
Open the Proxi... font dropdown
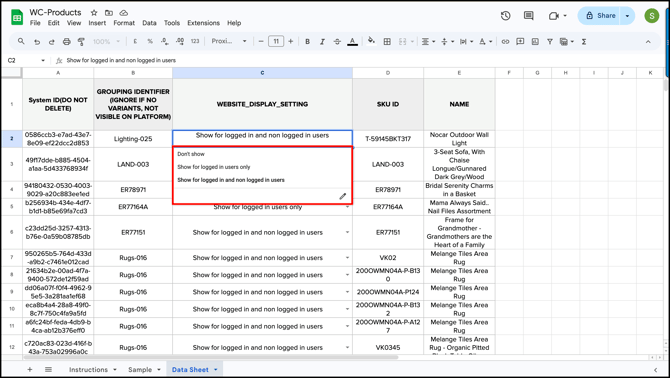[229, 41]
